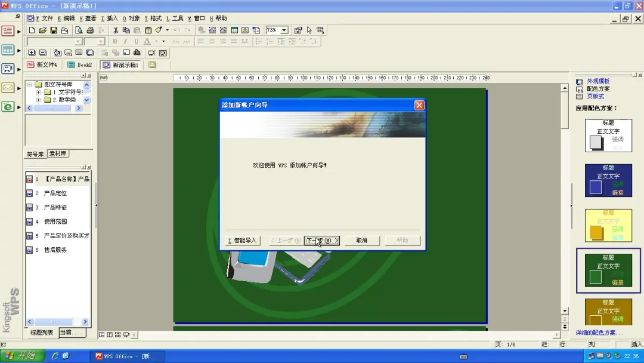Activate the format painter brush icon
This screenshot has height=363, width=644.
(159, 30)
